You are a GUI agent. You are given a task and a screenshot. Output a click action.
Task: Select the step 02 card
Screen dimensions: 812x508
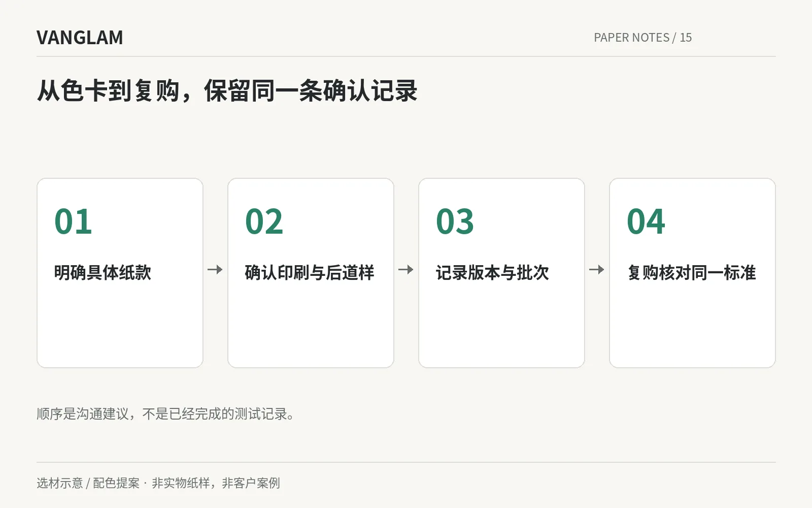coord(311,273)
